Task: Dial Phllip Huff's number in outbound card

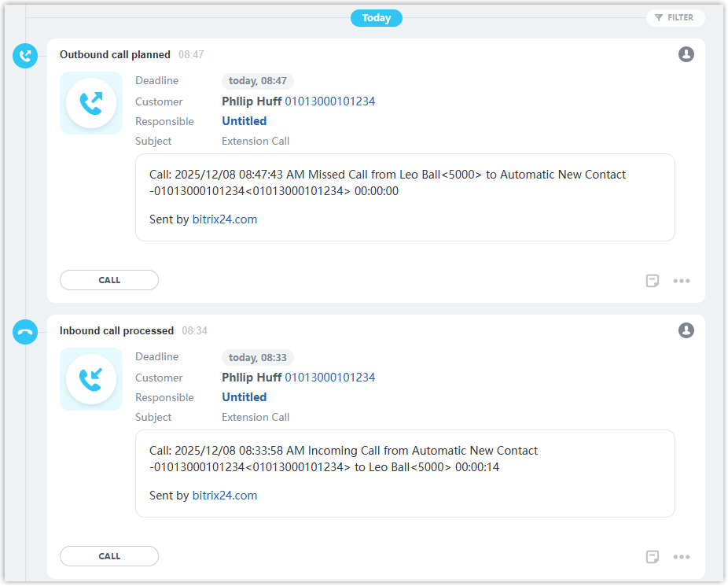Action: click(x=329, y=101)
